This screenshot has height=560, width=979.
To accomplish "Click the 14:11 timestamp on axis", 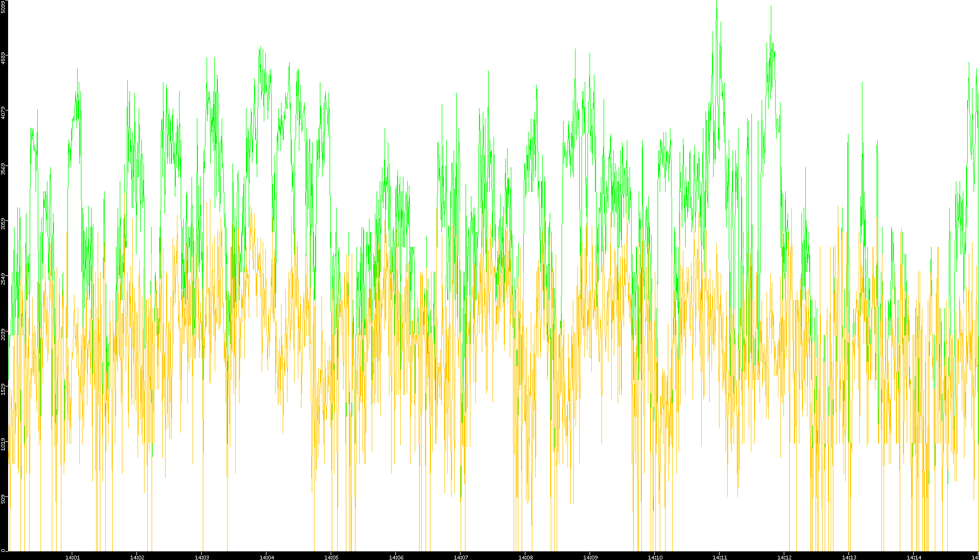I will (x=720, y=557).
